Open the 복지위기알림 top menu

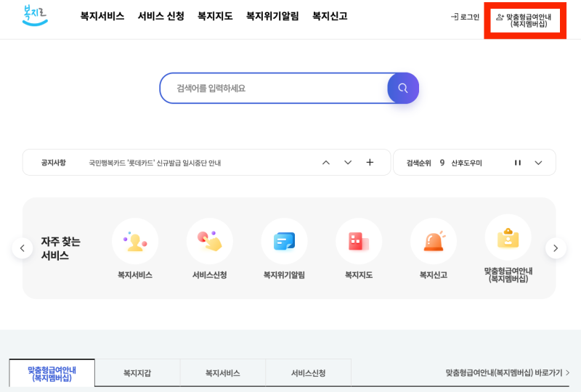272,16
